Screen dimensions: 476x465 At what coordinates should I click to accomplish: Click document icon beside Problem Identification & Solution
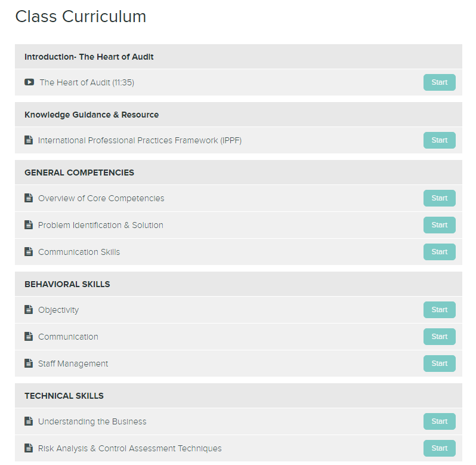(x=29, y=225)
